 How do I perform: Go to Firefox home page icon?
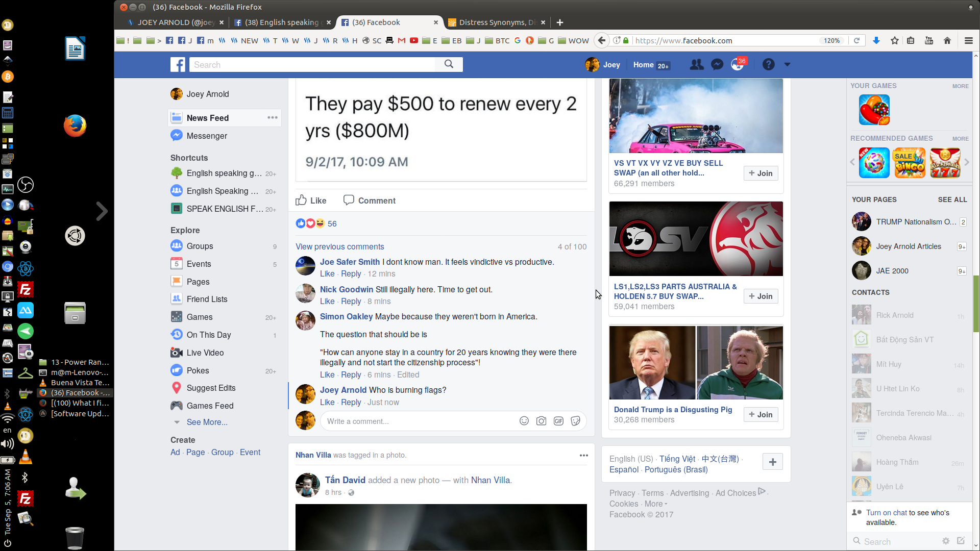[x=947, y=40]
